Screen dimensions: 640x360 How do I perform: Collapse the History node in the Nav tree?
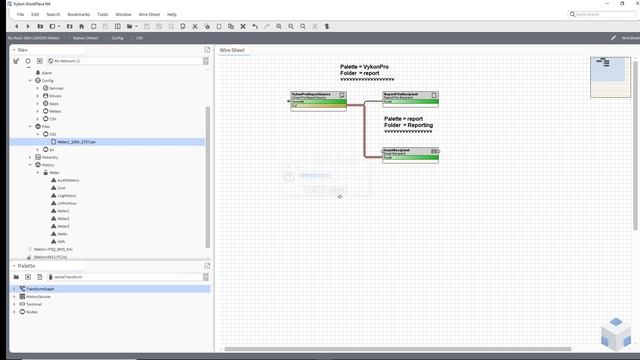tap(30, 165)
